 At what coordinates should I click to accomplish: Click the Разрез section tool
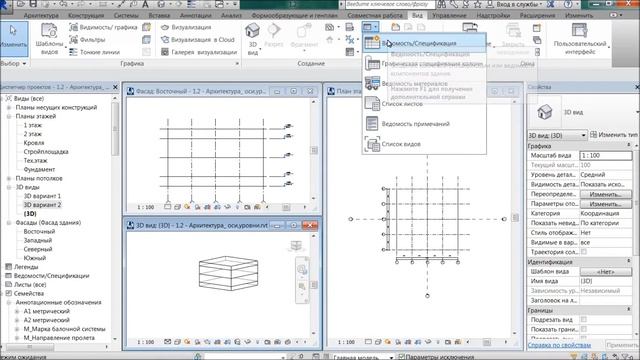click(x=273, y=36)
